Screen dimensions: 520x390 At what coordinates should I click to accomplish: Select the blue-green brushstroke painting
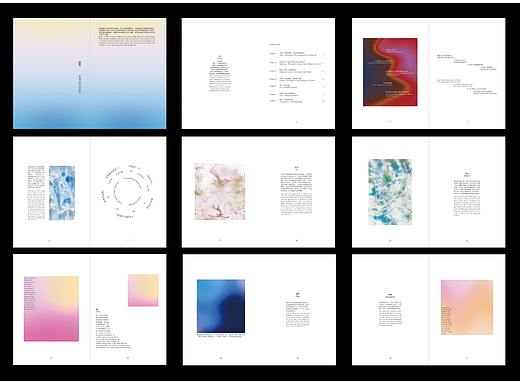pyautogui.click(x=390, y=192)
